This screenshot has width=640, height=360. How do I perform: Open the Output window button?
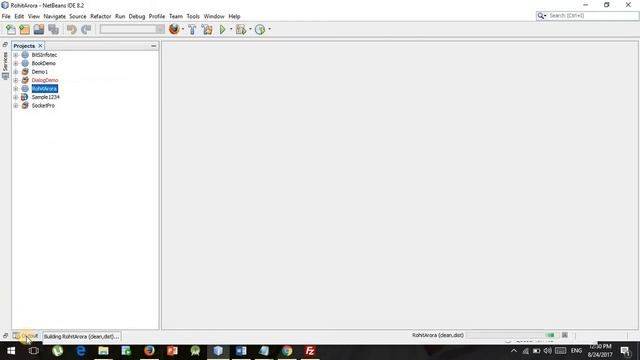click(x=25, y=336)
